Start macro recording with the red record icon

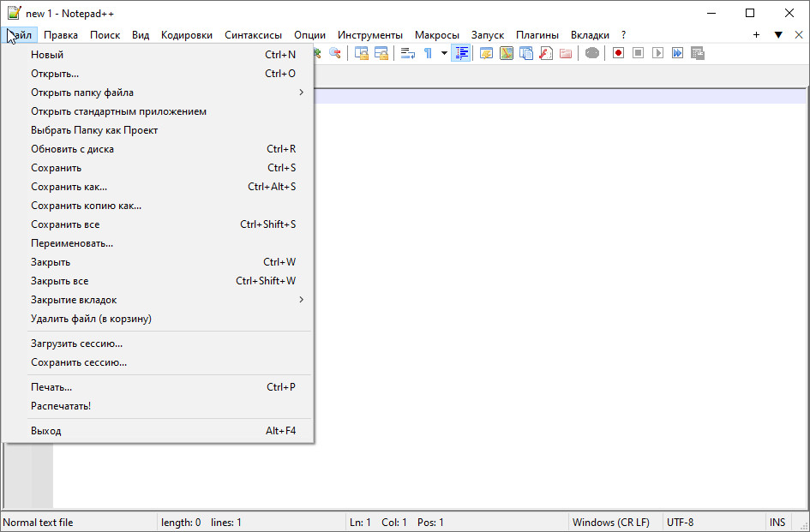(618, 53)
